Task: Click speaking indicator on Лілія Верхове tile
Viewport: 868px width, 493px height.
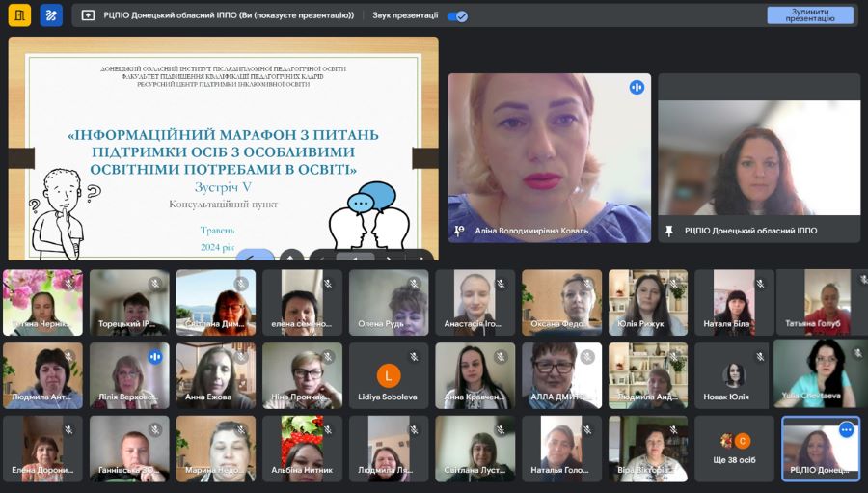Action: click(x=155, y=357)
